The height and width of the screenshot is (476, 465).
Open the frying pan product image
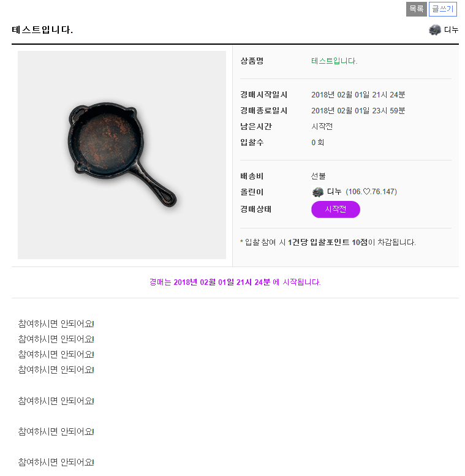121,155
